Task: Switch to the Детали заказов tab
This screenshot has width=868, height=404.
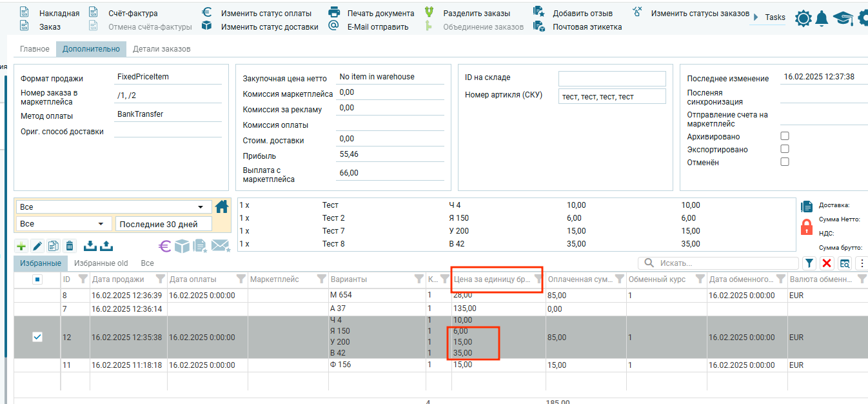Action: click(161, 49)
